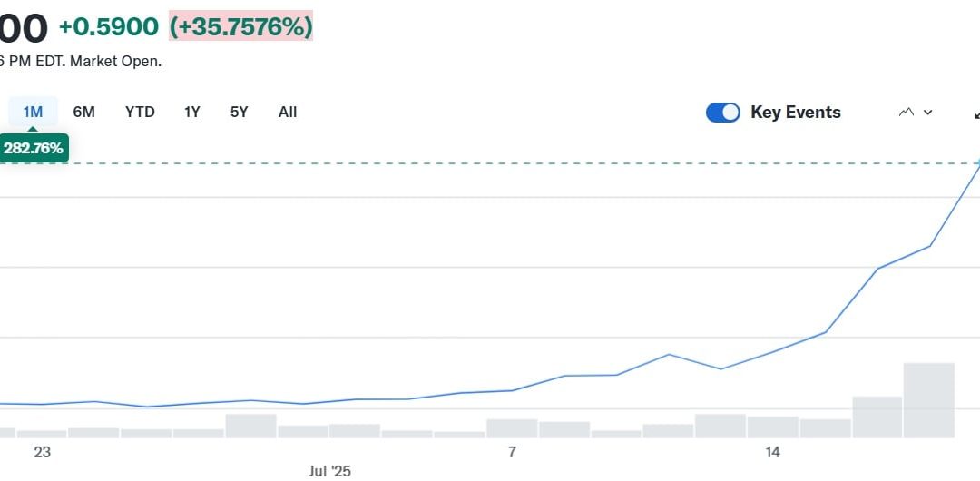Switch to the 6M range
Screen dimensions: 980x481
coord(83,113)
